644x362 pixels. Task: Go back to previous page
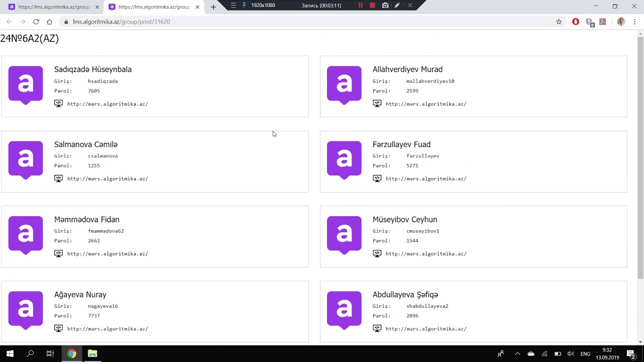click(9, 22)
